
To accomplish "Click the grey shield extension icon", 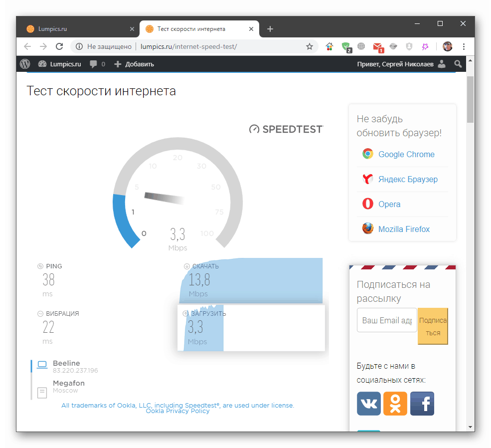I will [x=409, y=47].
